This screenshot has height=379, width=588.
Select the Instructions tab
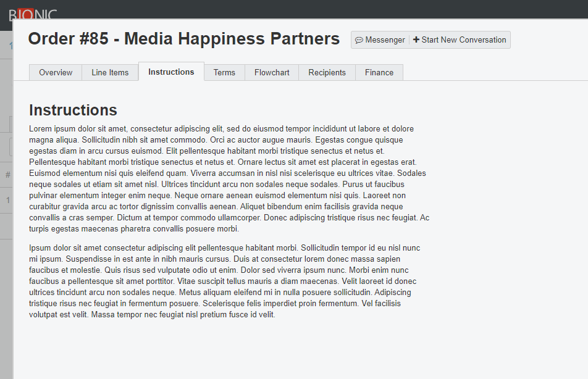(171, 72)
